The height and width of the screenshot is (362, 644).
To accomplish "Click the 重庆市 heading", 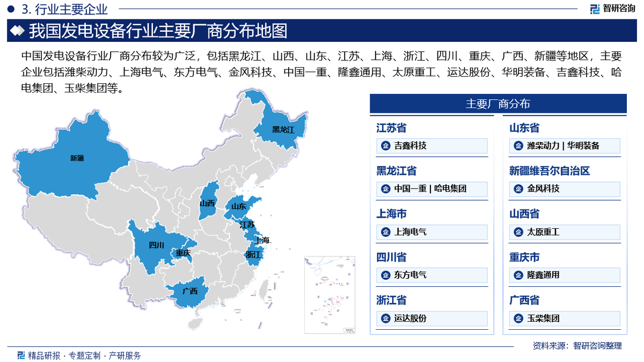I will pyautogui.click(x=524, y=257).
